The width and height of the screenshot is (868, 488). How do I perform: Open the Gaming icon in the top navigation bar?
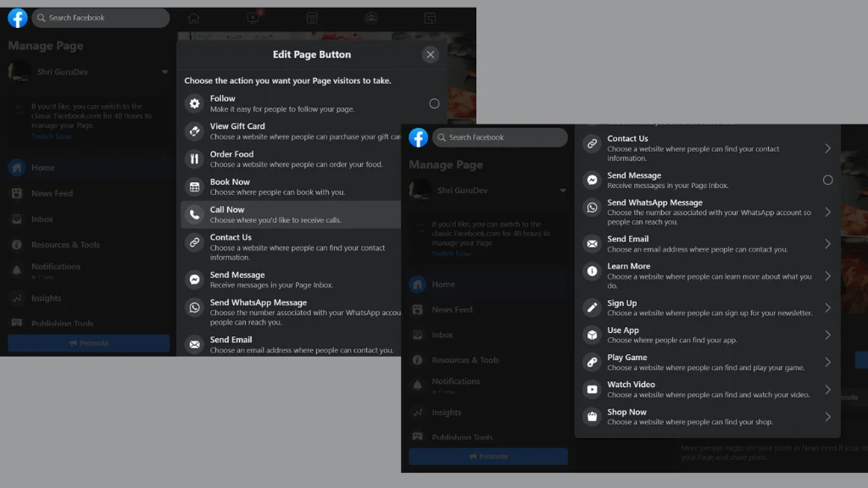coord(430,19)
